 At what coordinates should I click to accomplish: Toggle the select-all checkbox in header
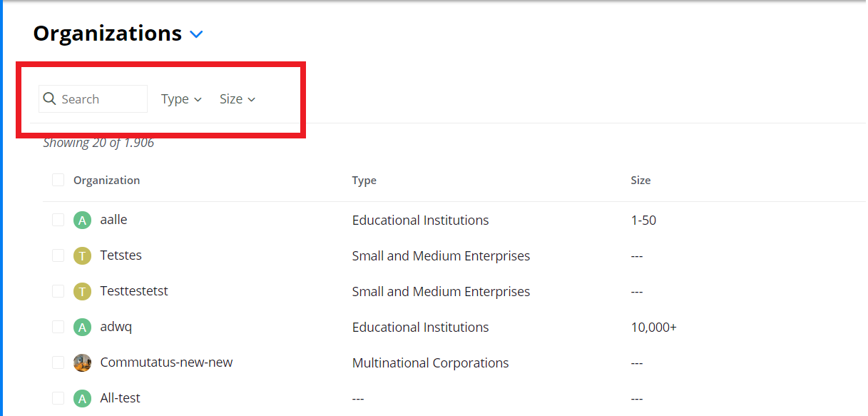tap(58, 180)
